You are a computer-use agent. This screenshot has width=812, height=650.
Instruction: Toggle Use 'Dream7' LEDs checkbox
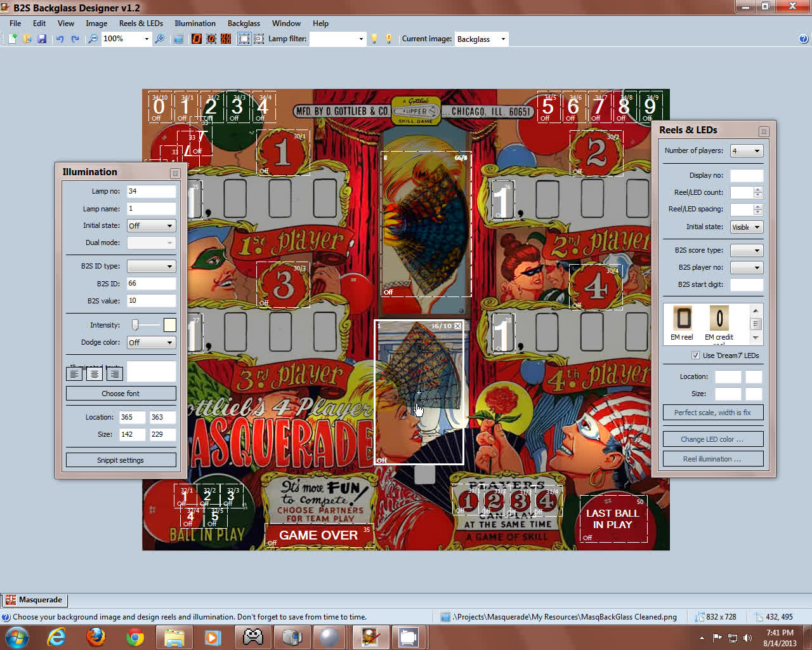pyautogui.click(x=695, y=355)
